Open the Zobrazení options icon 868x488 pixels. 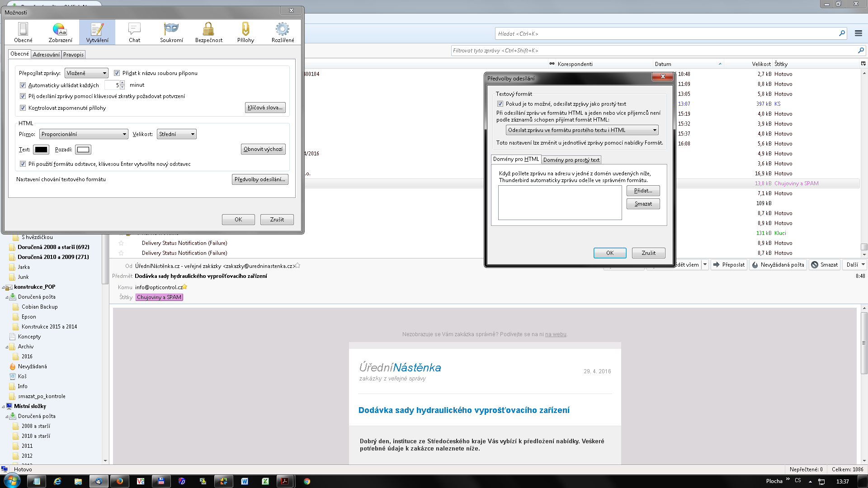[x=60, y=32]
